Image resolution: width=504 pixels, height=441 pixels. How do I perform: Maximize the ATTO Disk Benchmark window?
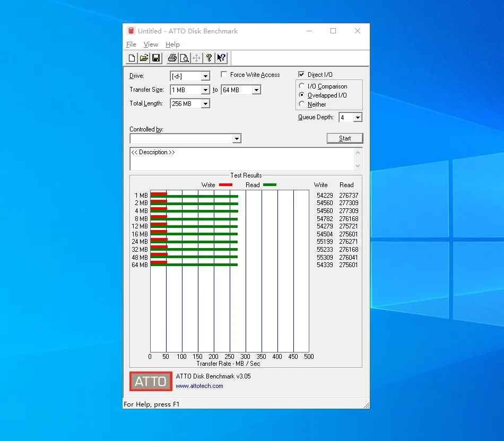[333, 31]
